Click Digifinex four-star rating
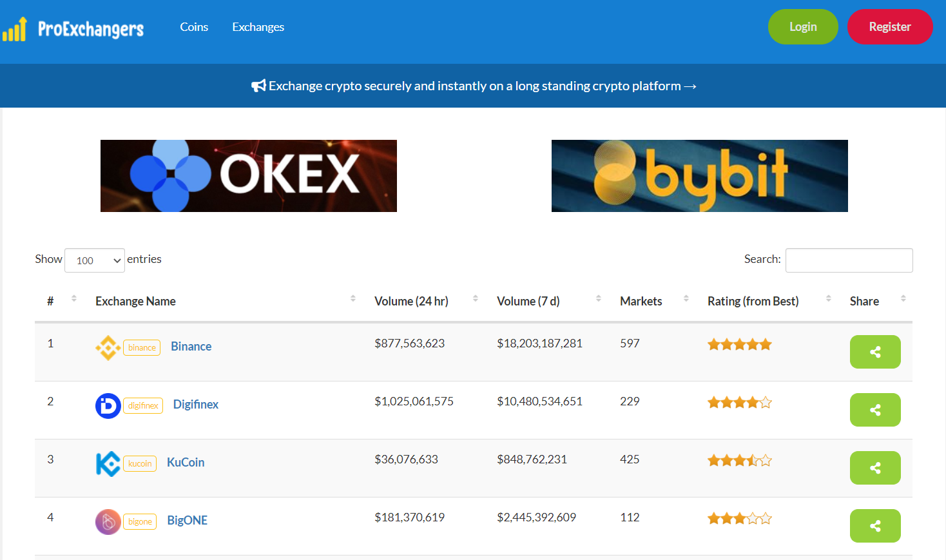The width and height of the screenshot is (946, 560). 740,403
